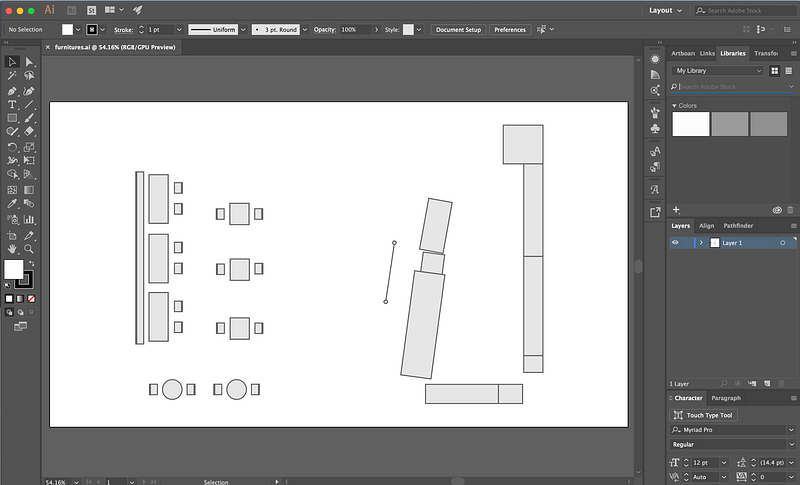Click the Document Setup button

(458, 30)
